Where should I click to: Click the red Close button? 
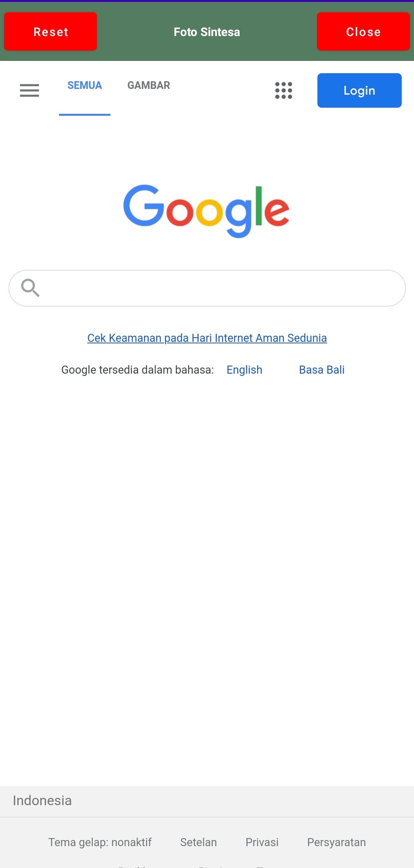[363, 31]
